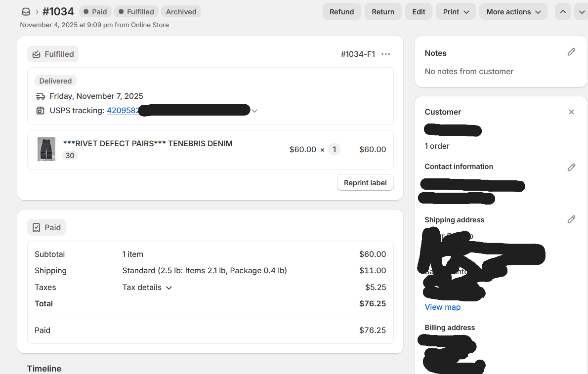The width and height of the screenshot is (588, 374).
Task: Remove customer with X icon
Action: click(571, 112)
